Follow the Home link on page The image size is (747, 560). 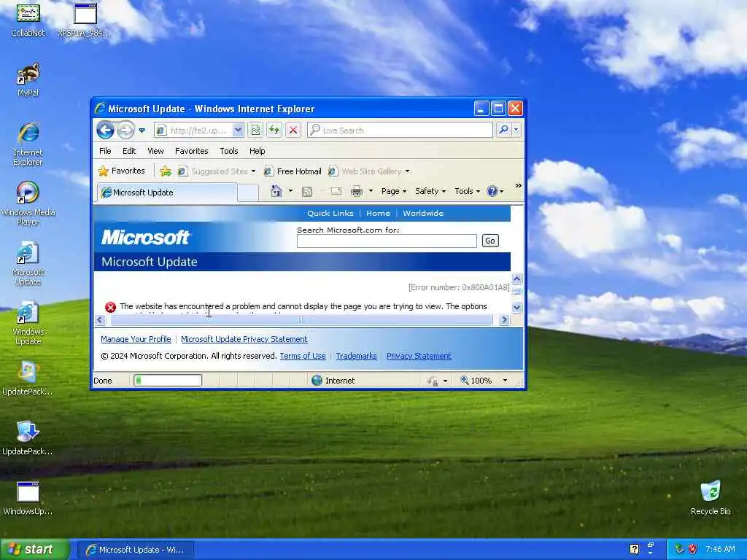tap(379, 214)
